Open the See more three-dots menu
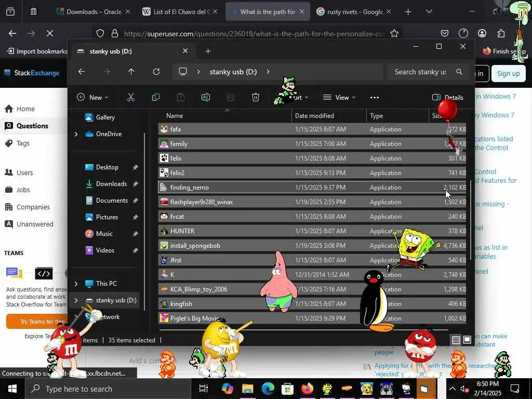This screenshot has height=399, width=532. coord(375,98)
